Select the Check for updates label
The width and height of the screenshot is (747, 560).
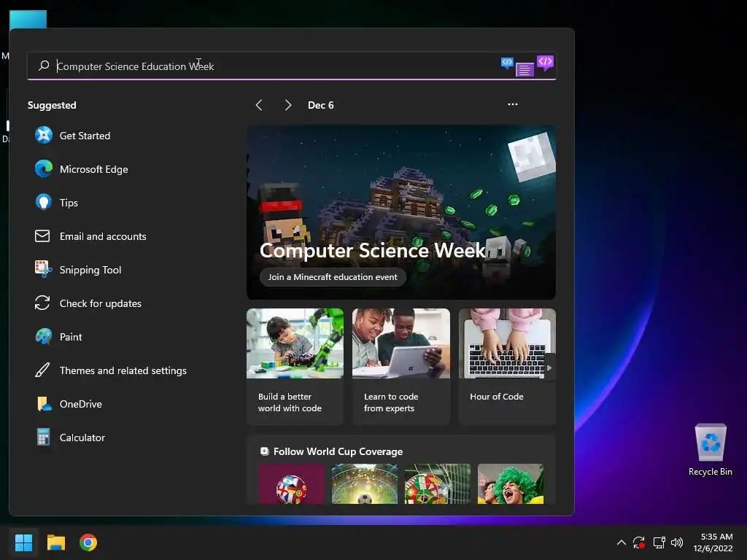[101, 303]
